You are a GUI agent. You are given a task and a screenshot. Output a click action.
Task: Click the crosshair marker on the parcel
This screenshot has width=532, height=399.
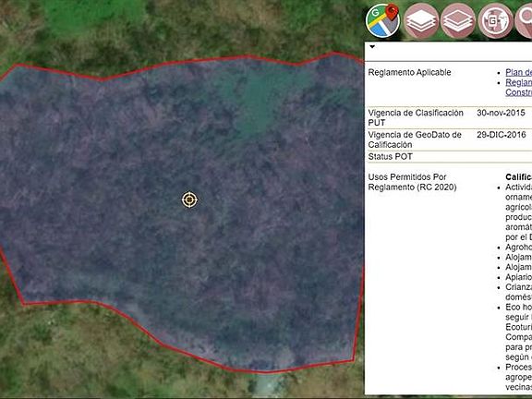(x=189, y=199)
